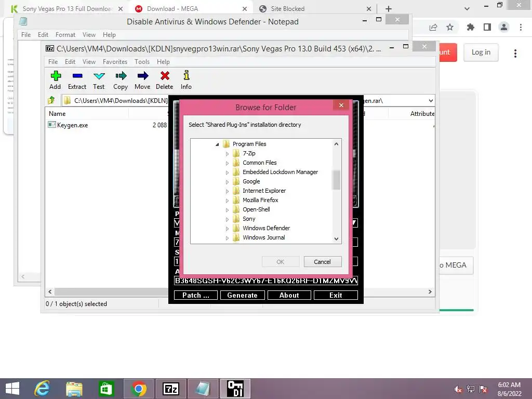Open the 7-Zip Favorites menu
The image size is (532, 399).
click(x=115, y=62)
